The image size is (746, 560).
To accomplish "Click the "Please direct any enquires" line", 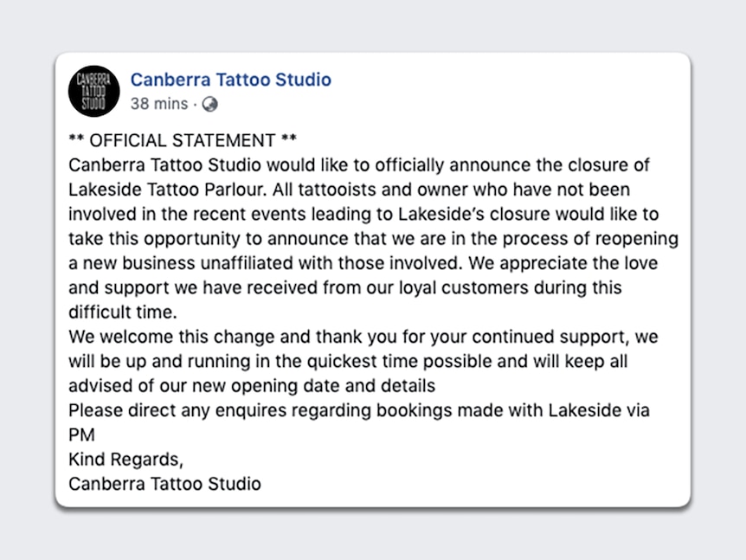I will tap(359, 410).
